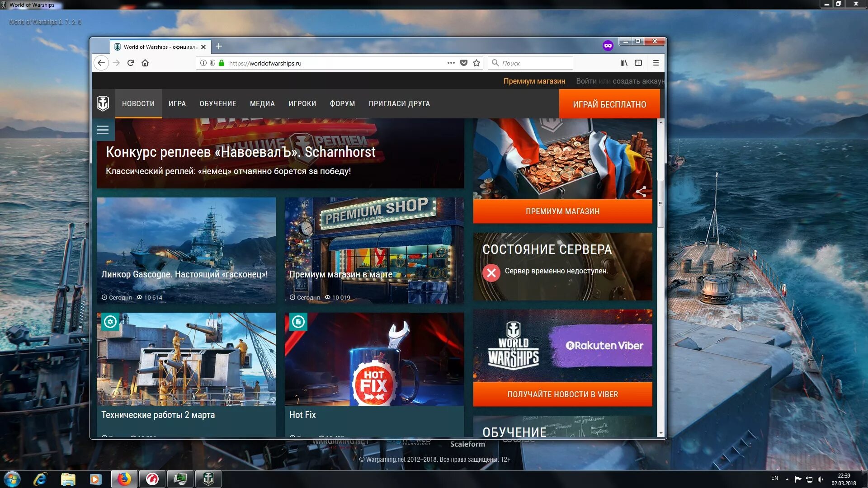
Task: Save page to Pocket icon
Action: [464, 63]
